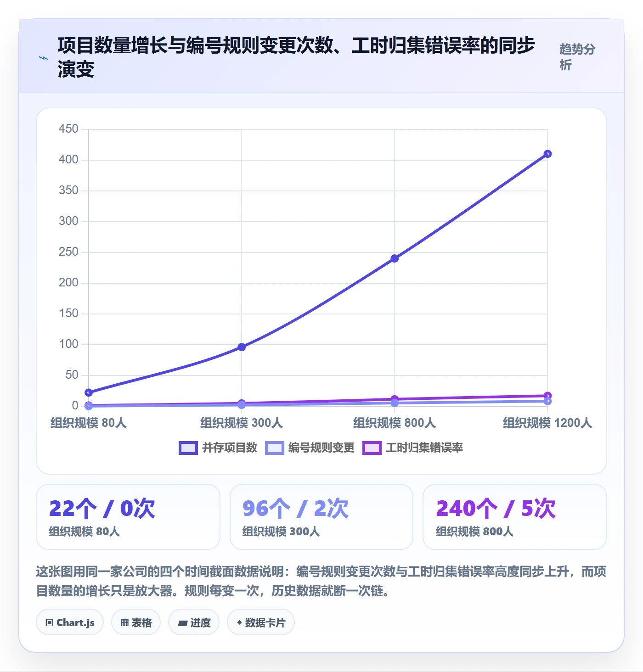The image size is (643, 672).
Task: Open the 22个 / 0次 stat card
Action: click(x=128, y=517)
